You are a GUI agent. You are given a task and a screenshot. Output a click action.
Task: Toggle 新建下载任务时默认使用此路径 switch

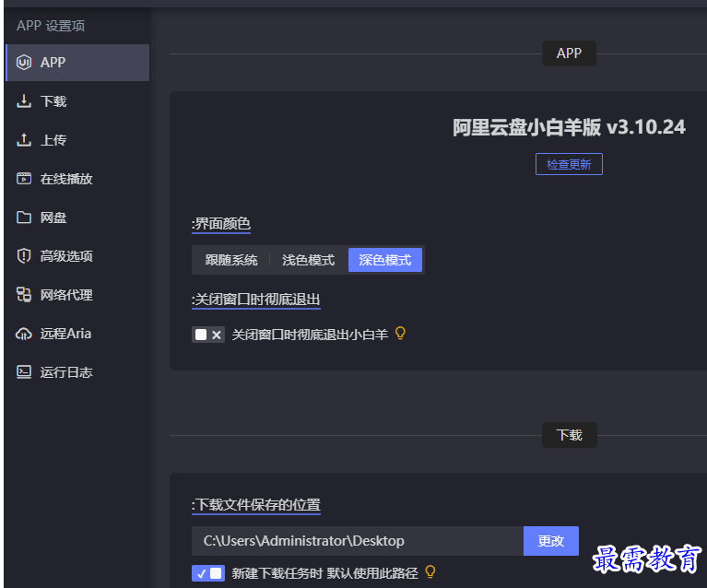(208, 573)
